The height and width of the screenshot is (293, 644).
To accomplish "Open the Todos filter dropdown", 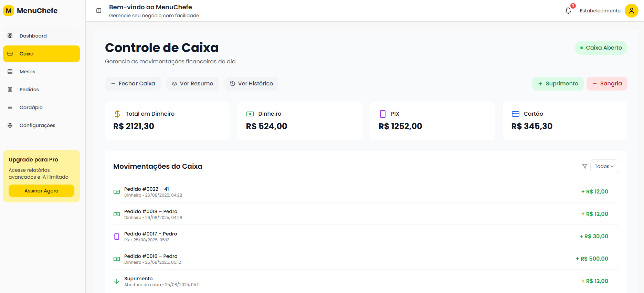I will click(604, 166).
